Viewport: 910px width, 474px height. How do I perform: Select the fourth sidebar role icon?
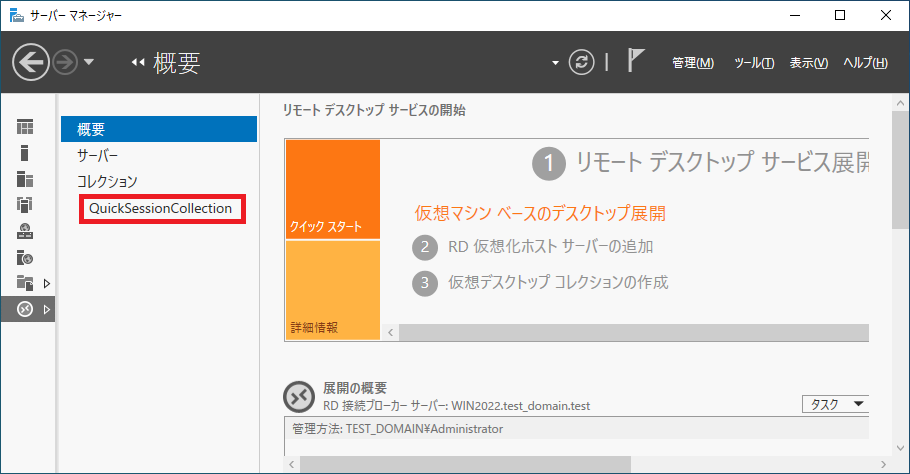pos(25,205)
